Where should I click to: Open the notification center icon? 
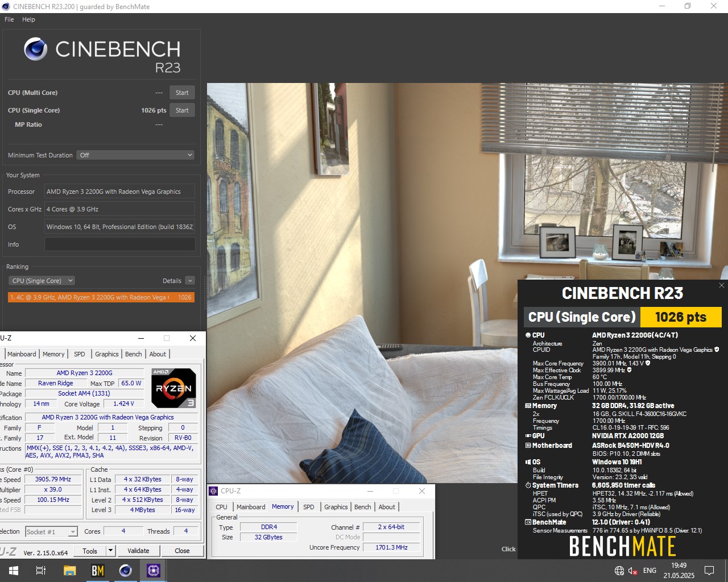709,571
